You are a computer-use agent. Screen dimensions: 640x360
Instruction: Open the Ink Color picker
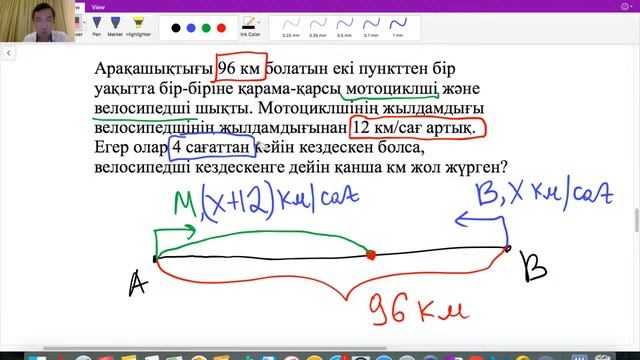[x=250, y=27]
